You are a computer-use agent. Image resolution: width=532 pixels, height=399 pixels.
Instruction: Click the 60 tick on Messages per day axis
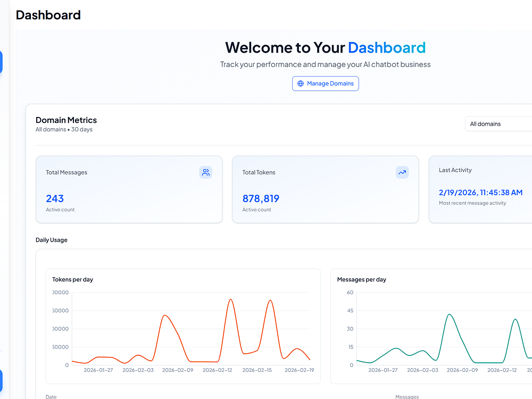tap(350, 293)
